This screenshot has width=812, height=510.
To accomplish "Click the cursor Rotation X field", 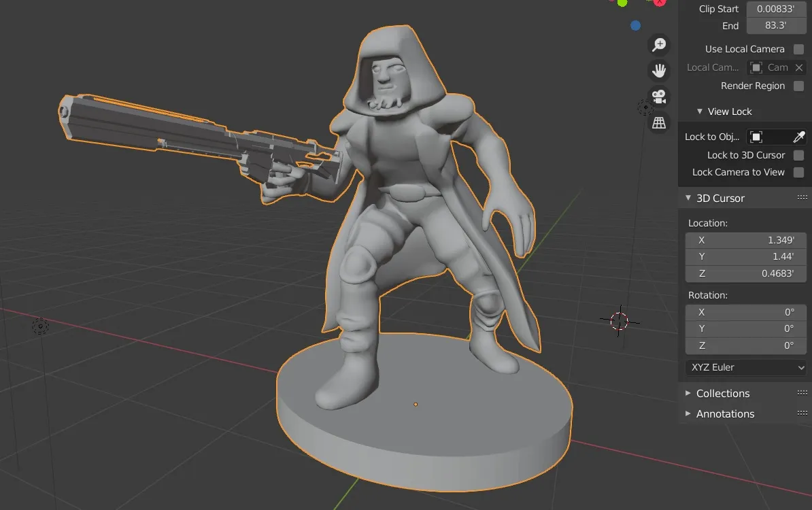I will point(746,312).
